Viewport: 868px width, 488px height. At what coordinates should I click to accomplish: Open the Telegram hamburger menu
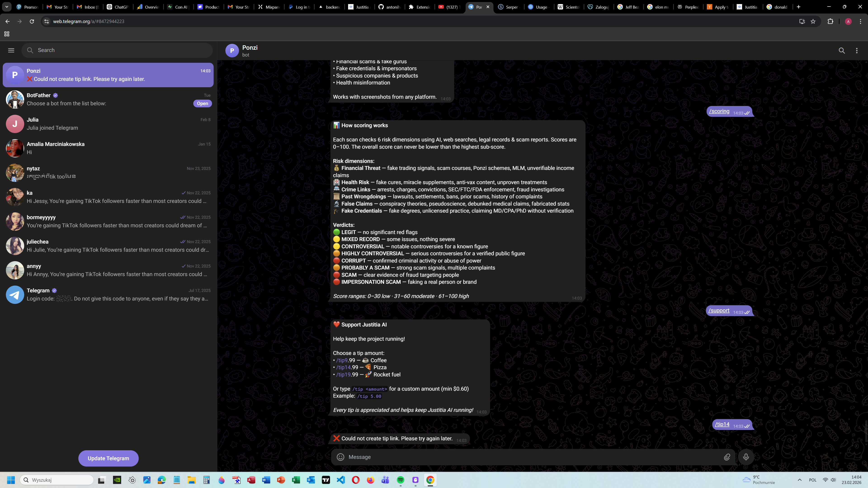tap(11, 50)
